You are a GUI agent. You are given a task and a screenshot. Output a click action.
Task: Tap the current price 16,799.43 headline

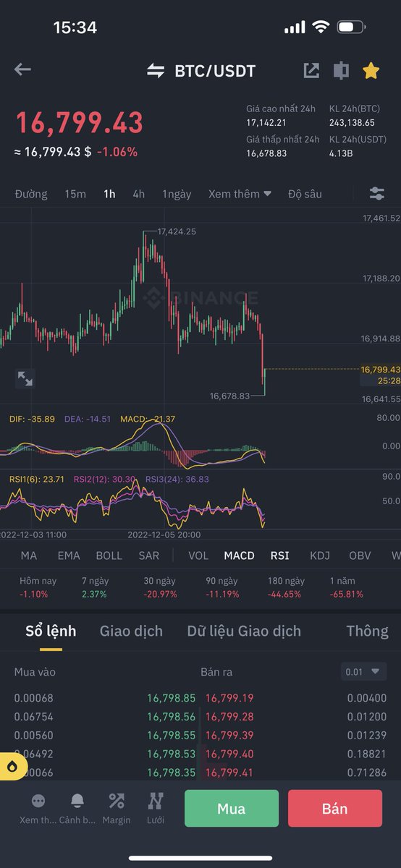tap(80, 123)
